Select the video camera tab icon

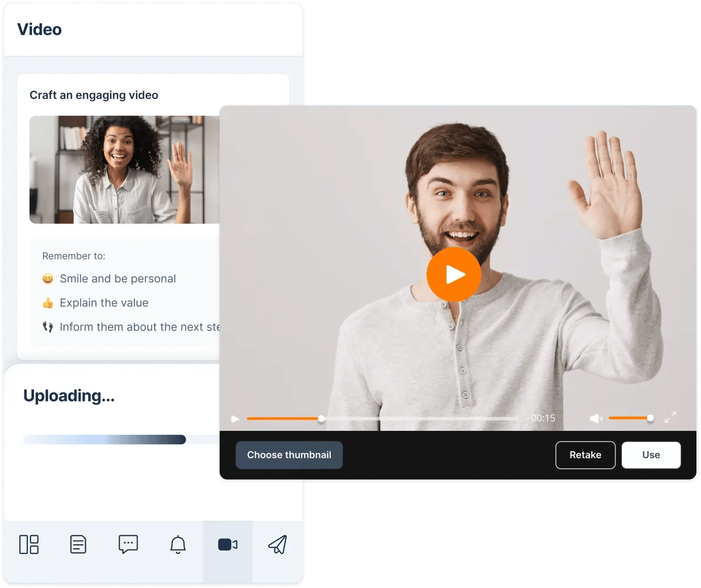click(228, 544)
